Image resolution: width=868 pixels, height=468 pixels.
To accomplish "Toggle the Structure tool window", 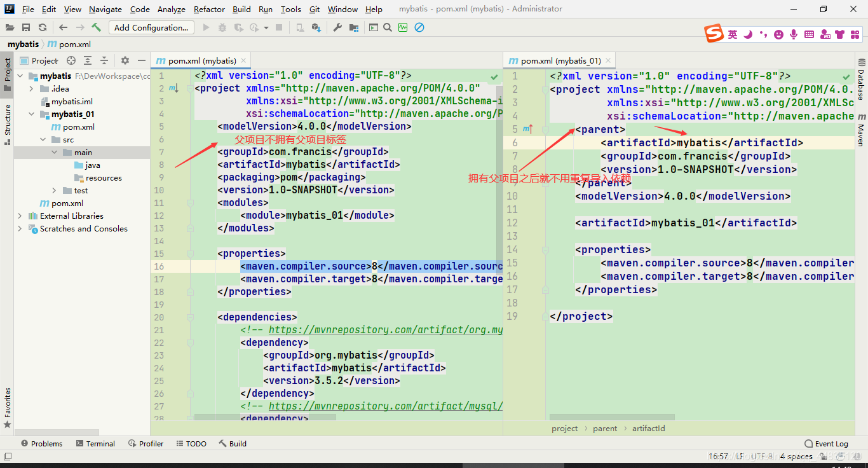I will click(7, 124).
